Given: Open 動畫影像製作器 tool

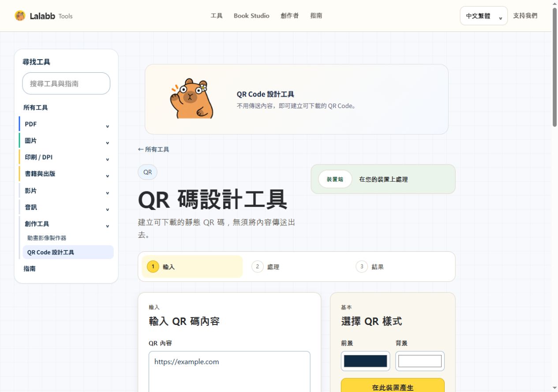Looking at the screenshot, I should [47, 238].
